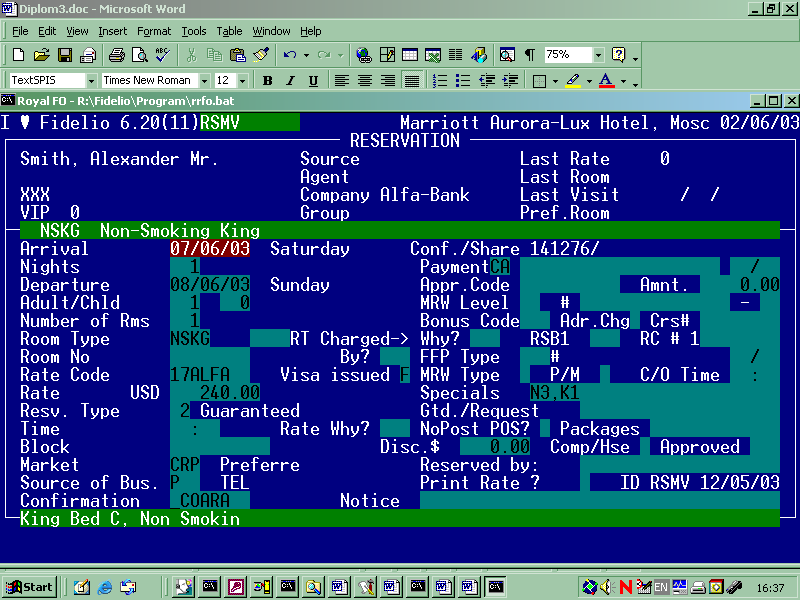This screenshot has height=600, width=800.
Task: Click the Print icon in toolbar
Action: click(x=116, y=55)
